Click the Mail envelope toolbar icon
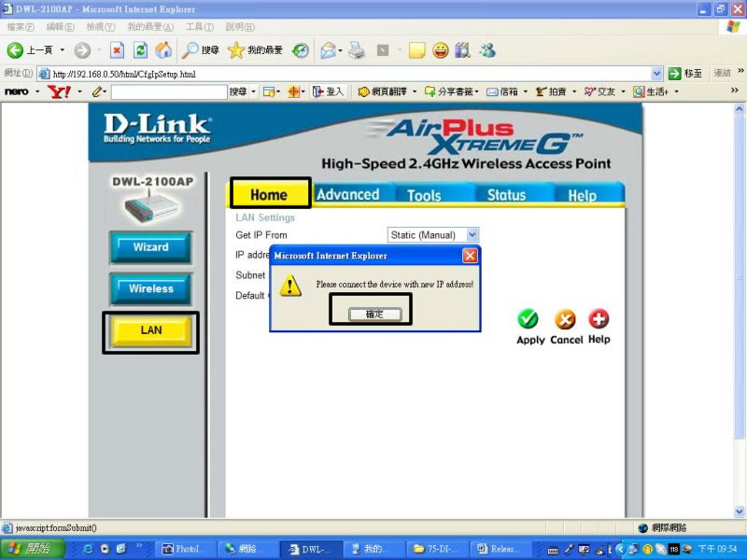 pos(329,50)
